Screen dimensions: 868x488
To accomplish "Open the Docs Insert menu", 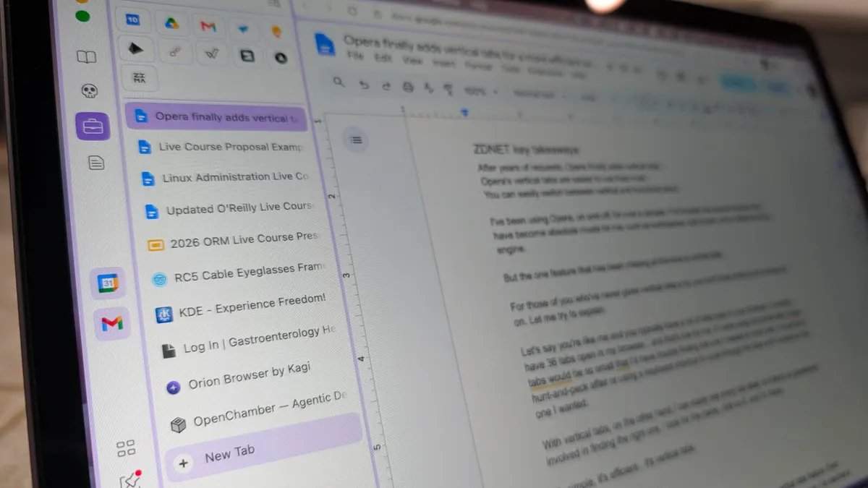I will 443,64.
